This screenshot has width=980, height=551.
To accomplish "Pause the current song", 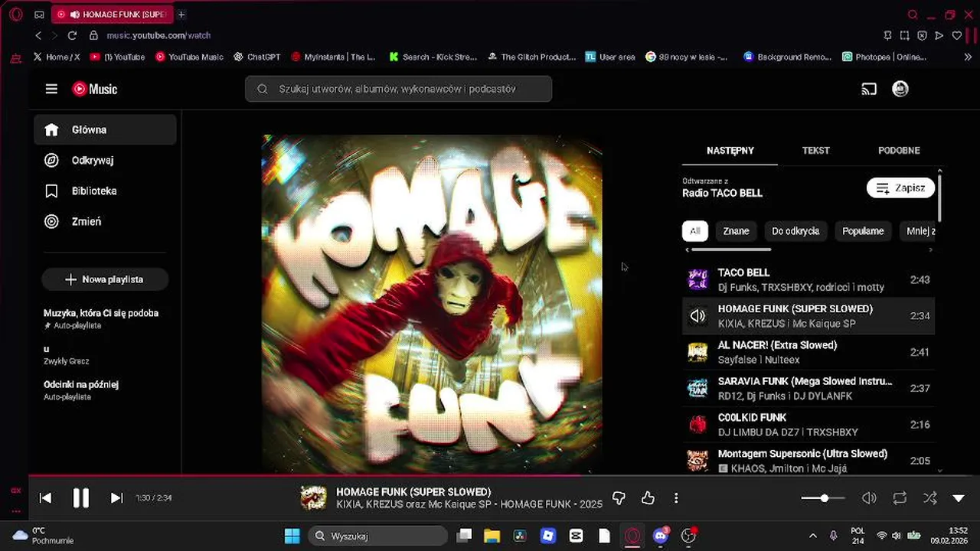I will coord(80,498).
